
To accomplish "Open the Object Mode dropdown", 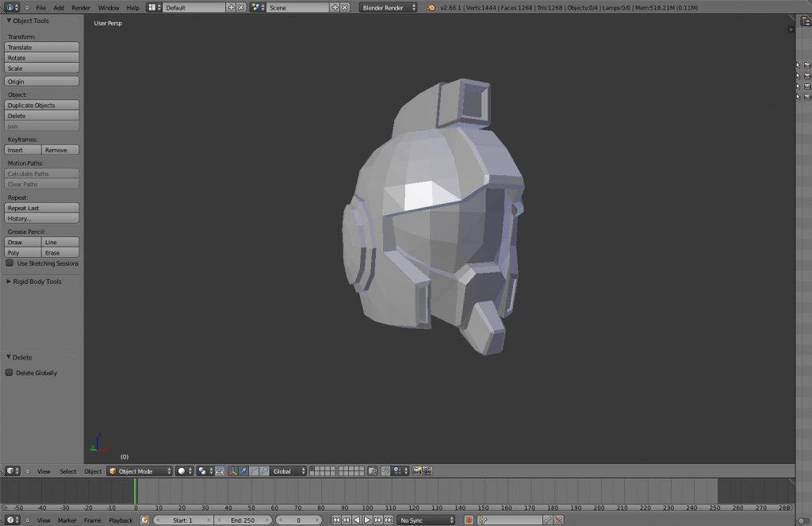I will click(x=140, y=471).
